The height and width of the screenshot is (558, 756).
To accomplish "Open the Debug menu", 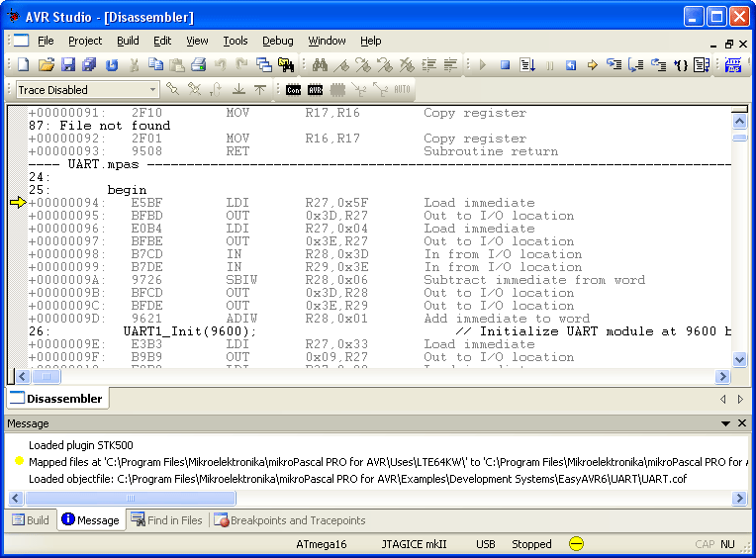I will pyautogui.click(x=278, y=41).
